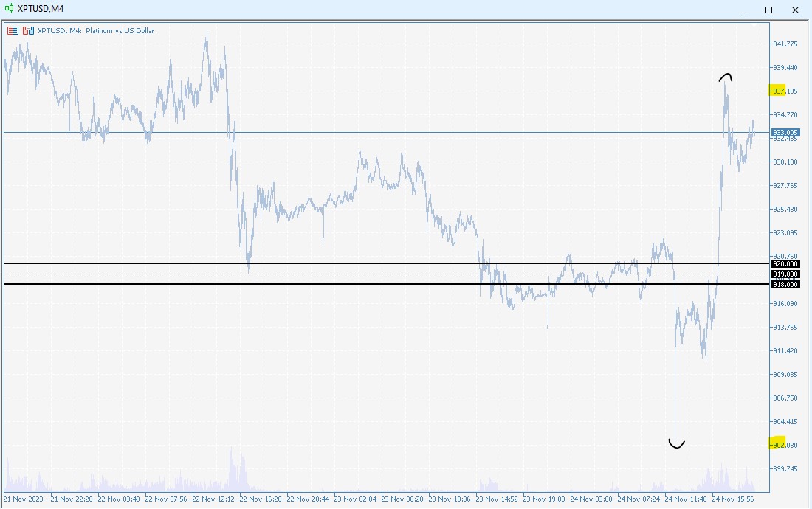Click the 930.100 price scale value

tap(785, 162)
